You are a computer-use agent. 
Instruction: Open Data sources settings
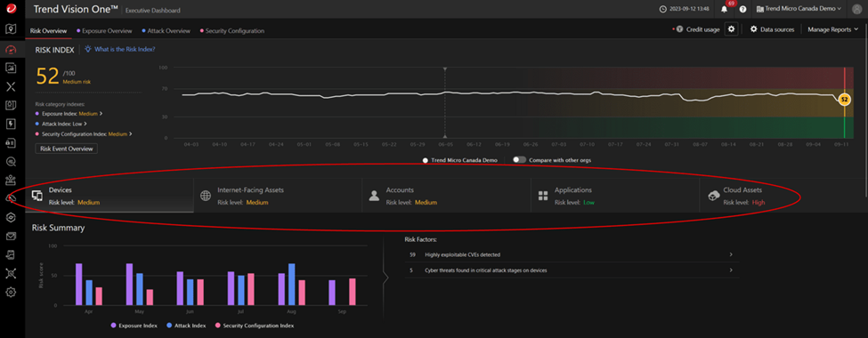point(772,29)
